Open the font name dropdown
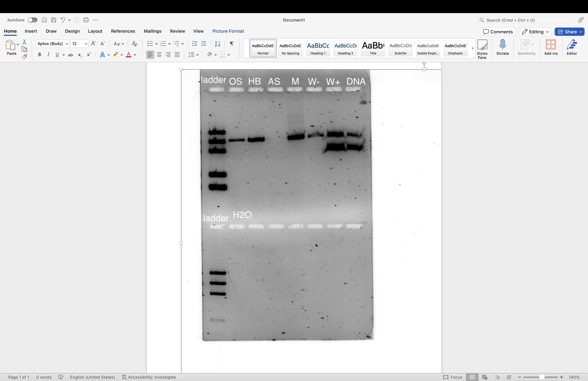 click(67, 44)
